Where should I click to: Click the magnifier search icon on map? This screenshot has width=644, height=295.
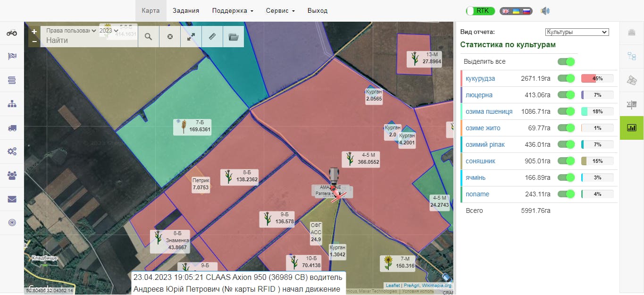149,36
